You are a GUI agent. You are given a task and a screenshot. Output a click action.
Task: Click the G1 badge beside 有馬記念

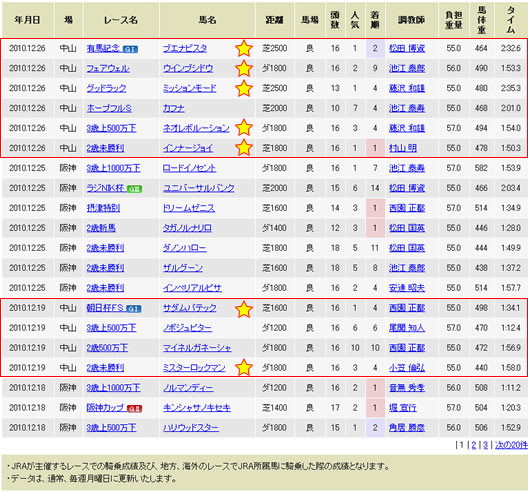coord(130,50)
